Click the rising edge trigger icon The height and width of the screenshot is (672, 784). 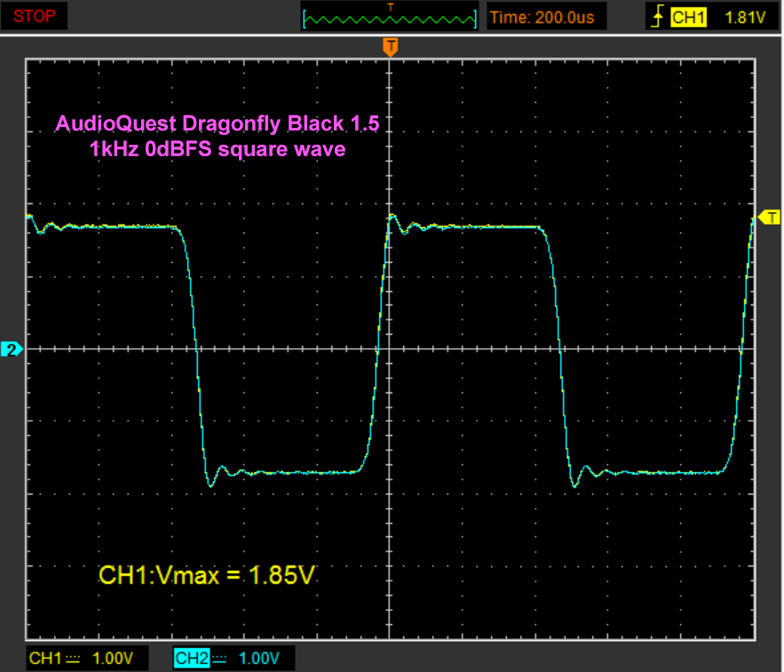pyautogui.click(x=657, y=18)
